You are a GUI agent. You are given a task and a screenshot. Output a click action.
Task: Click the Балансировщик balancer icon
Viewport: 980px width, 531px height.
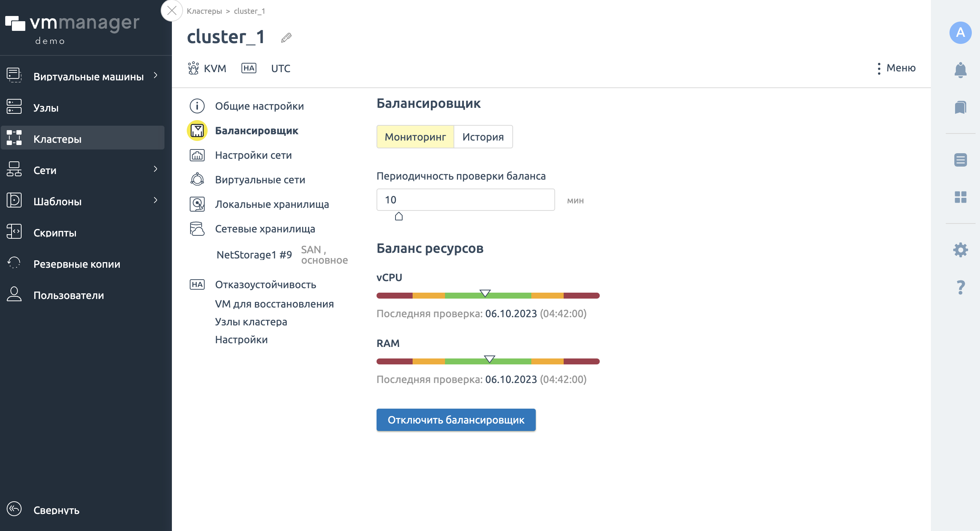tap(197, 131)
